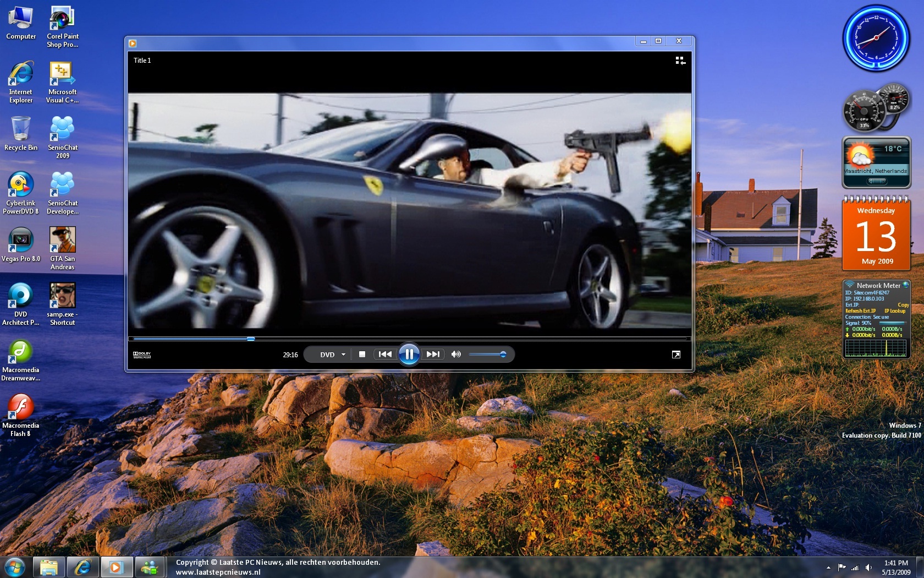Click the Title 1 label in player
Screen dimensions: 924x578
click(142, 61)
